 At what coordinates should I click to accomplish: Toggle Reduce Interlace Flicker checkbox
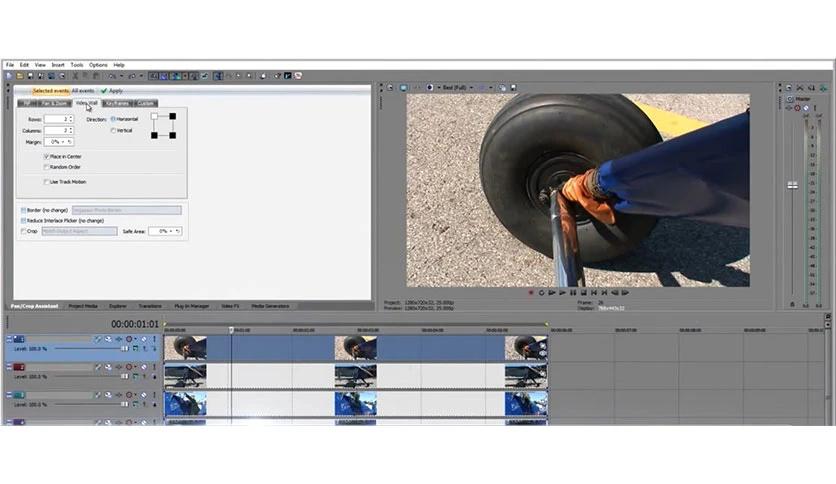(x=23, y=220)
